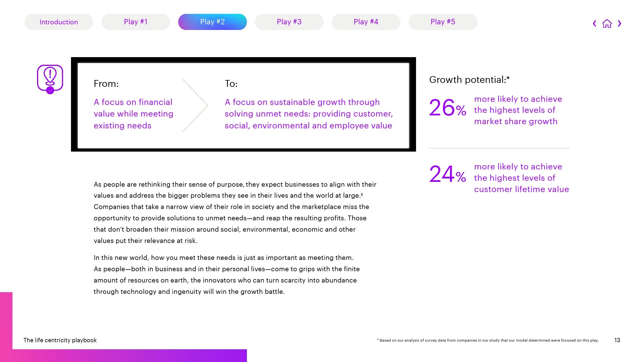This screenshot has width=644, height=362.
Task: Toggle the forward arrow chevron indicator
Action: (619, 23)
